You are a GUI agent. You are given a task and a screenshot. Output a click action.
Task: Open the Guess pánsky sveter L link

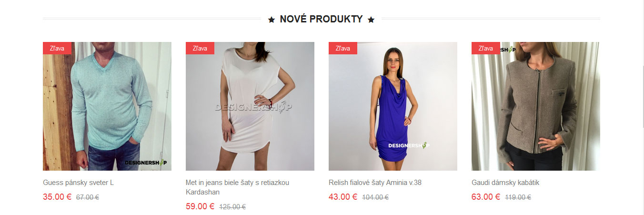[x=79, y=183]
